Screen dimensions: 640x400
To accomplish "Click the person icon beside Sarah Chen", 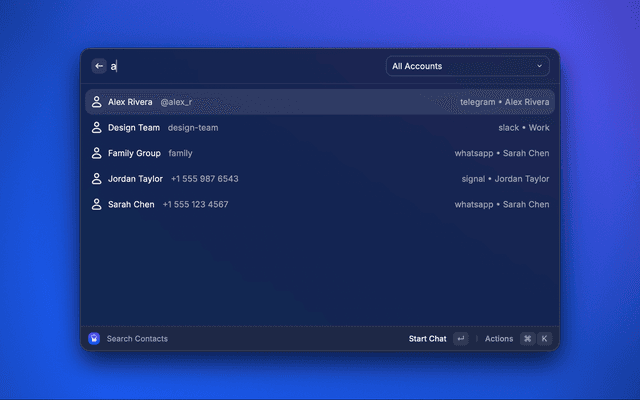I will [97, 204].
